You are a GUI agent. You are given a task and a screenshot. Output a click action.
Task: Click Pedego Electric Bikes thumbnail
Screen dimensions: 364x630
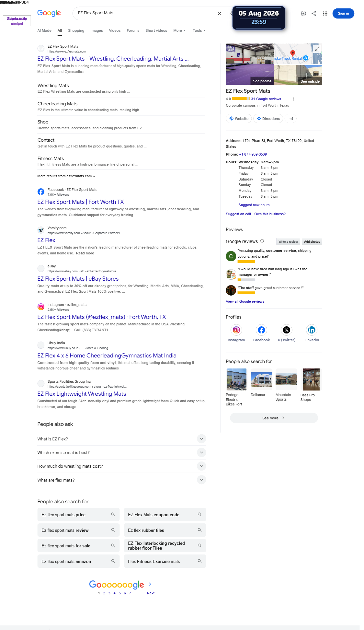point(237,379)
